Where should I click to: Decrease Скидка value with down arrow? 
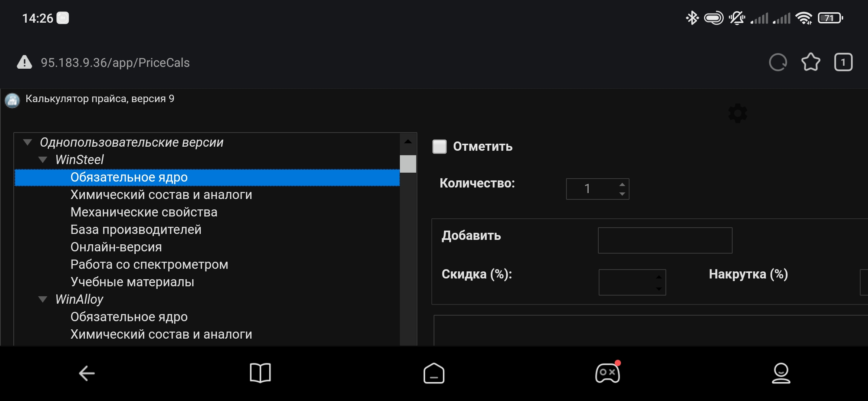tap(659, 288)
